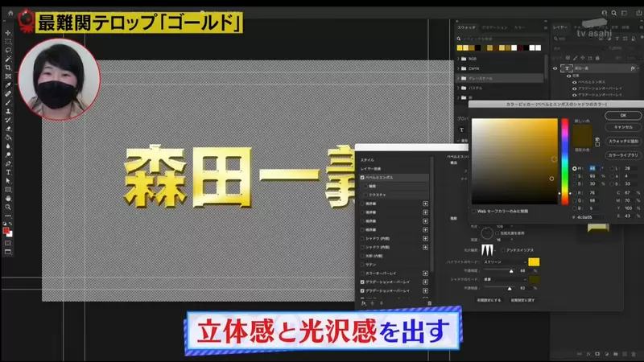Click the yellow highlight color swatch
Viewport: 644px width, 362px height.
click(534, 262)
